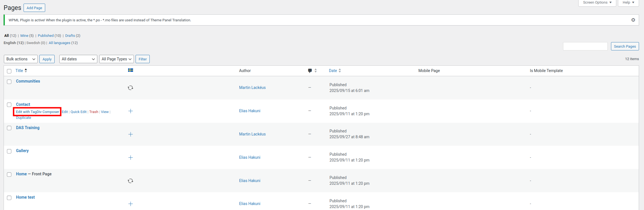Select the Gallery page checkbox

pyautogui.click(x=9, y=151)
